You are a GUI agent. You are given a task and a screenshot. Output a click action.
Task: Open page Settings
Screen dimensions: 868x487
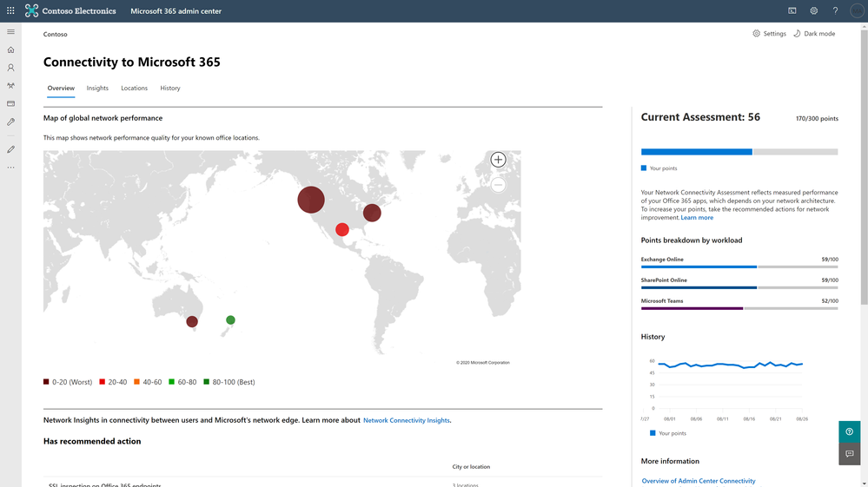click(770, 34)
